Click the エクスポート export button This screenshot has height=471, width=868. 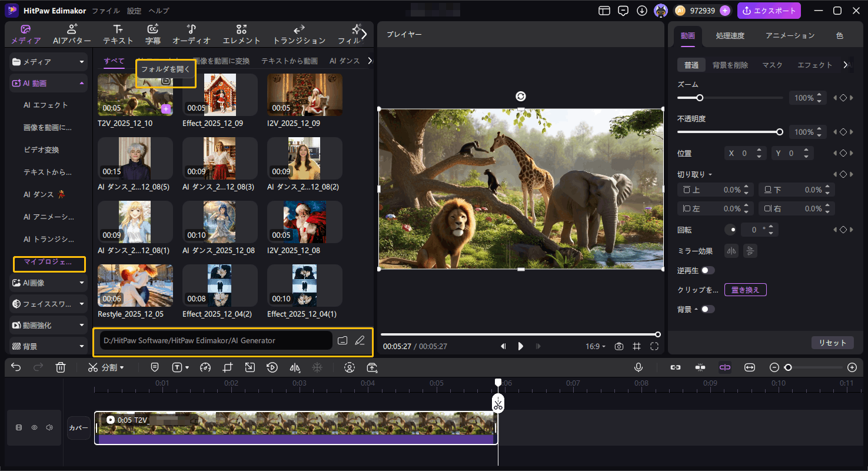tap(769, 11)
